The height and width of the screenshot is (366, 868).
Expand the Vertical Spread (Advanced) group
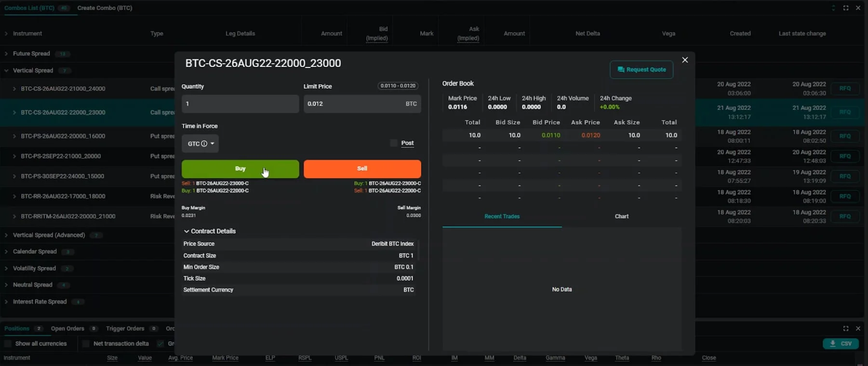pyautogui.click(x=6, y=235)
